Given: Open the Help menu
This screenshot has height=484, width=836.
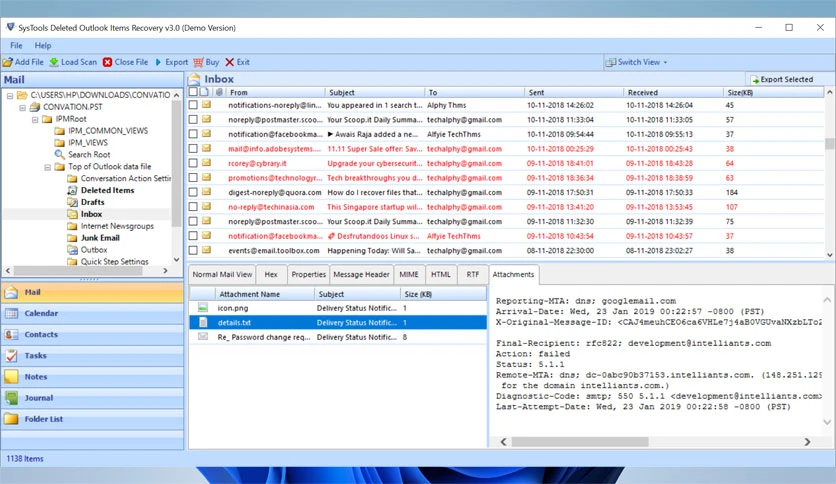Looking at the screenshot, I should [43, 46].
